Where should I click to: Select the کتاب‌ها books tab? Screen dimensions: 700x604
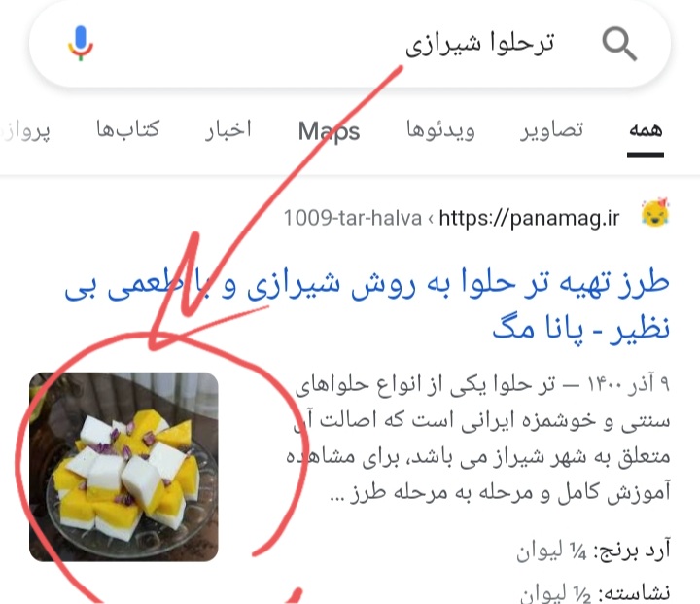(127, 129)
